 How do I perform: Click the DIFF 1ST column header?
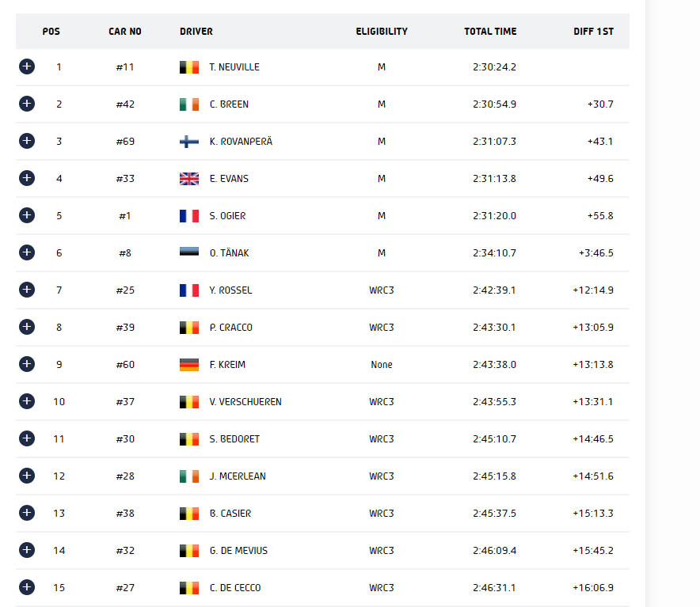click(593, 31)
